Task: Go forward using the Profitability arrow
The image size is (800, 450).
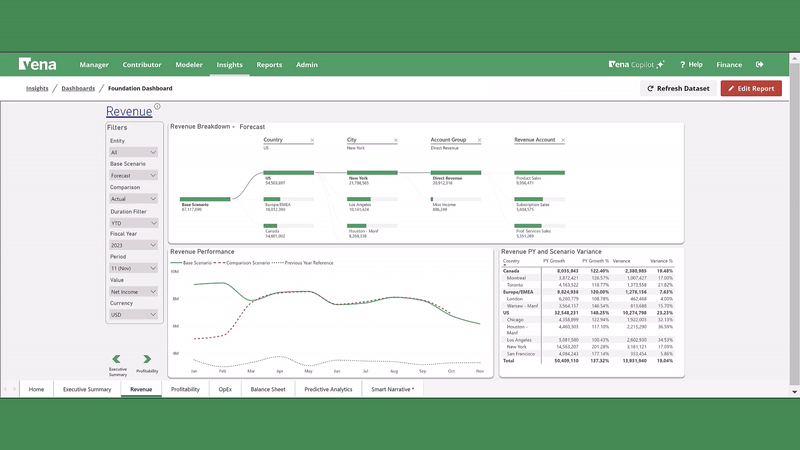Action: pyautogui.click(x=147, y=359)
